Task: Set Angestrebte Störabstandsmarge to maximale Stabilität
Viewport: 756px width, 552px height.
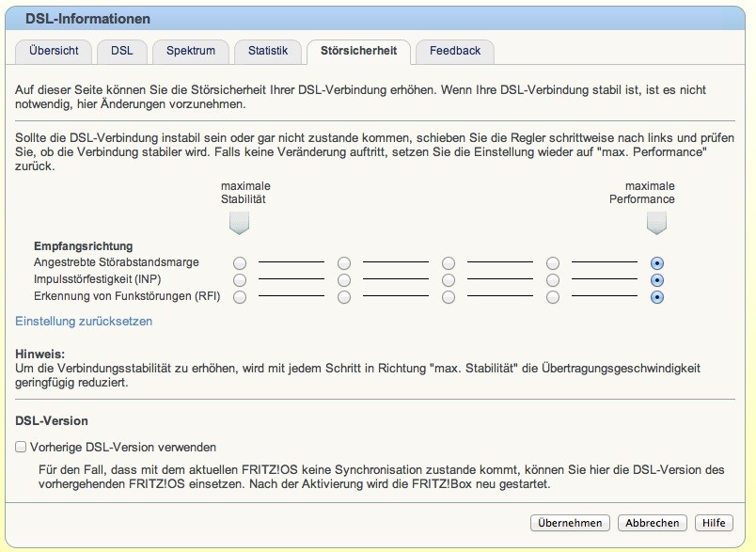Action: [x=240, y=262]
